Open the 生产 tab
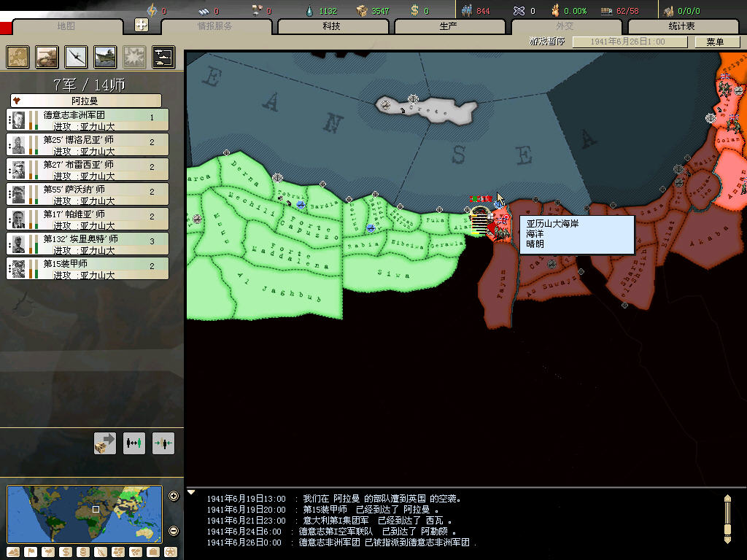 click(x=448, y=26)
